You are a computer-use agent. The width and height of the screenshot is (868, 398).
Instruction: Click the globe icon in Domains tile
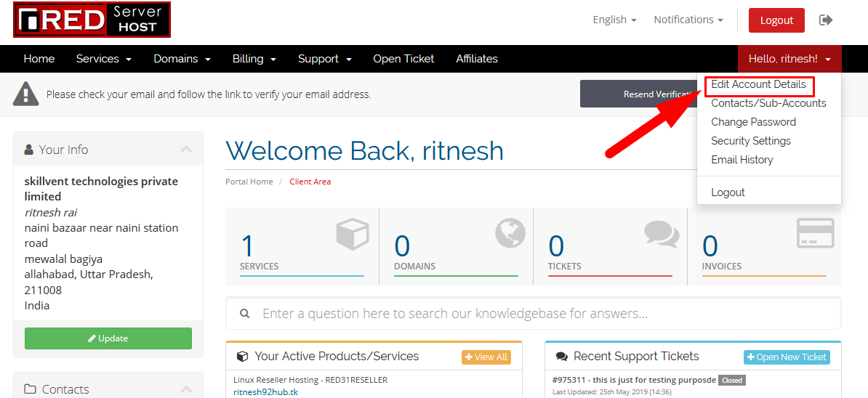pos(510,232)
